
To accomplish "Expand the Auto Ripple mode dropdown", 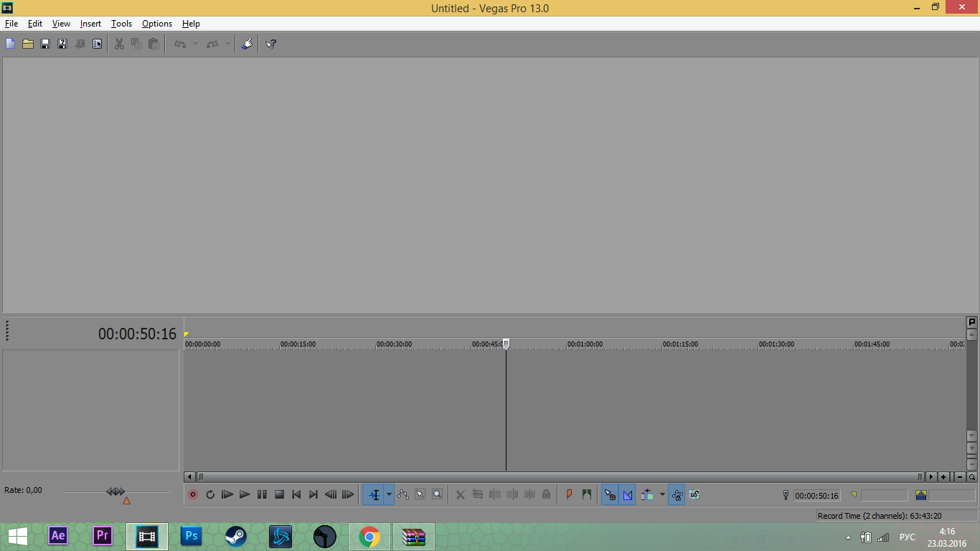I will (662, 494).
